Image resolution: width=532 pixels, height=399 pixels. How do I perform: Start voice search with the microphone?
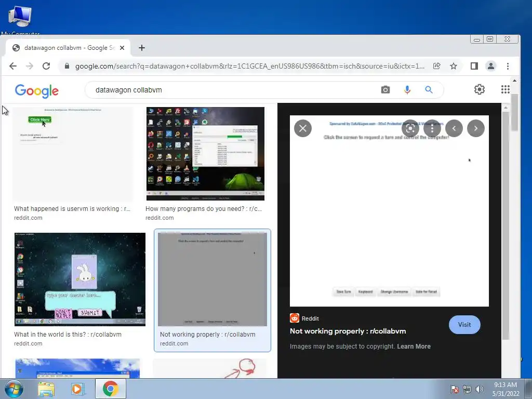point(407,90)
